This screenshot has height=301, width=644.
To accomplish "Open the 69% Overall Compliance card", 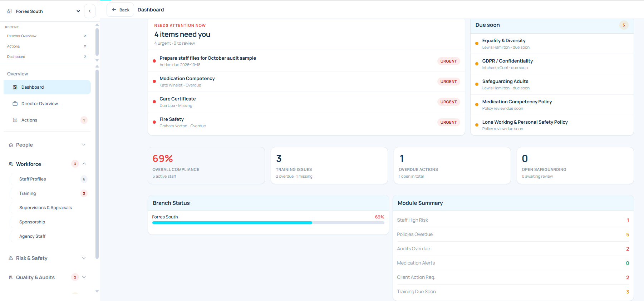I will click(206, 166).
